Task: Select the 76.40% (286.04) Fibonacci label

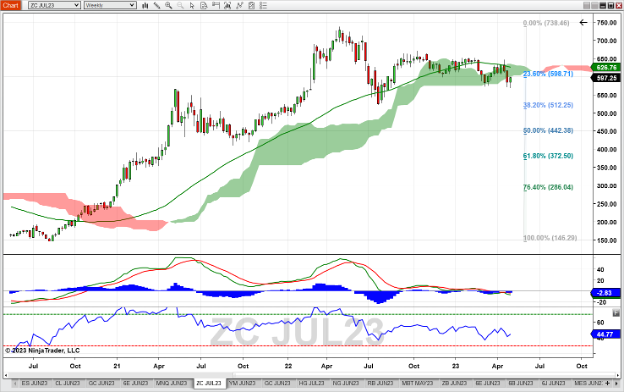Action: [x=548, y=187]
